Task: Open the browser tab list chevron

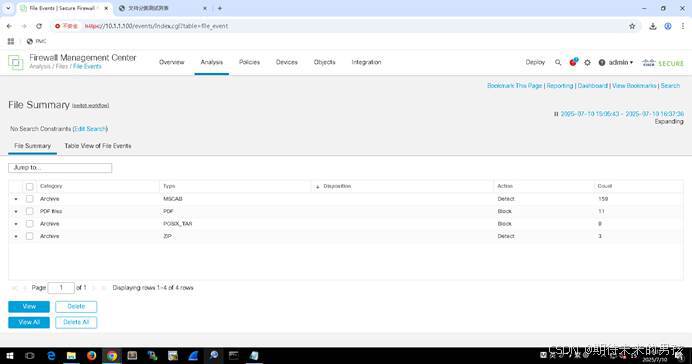Action: [8, 8]
